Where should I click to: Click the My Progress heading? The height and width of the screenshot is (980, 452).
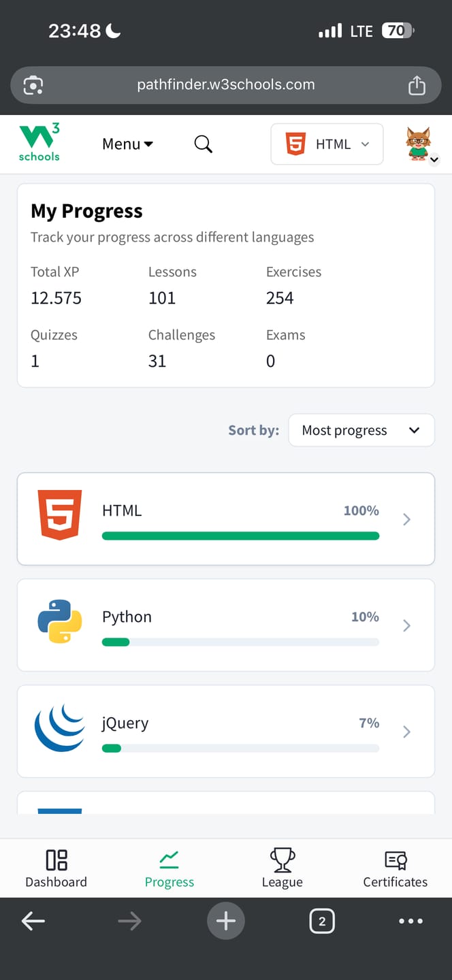tap(86, 211)
